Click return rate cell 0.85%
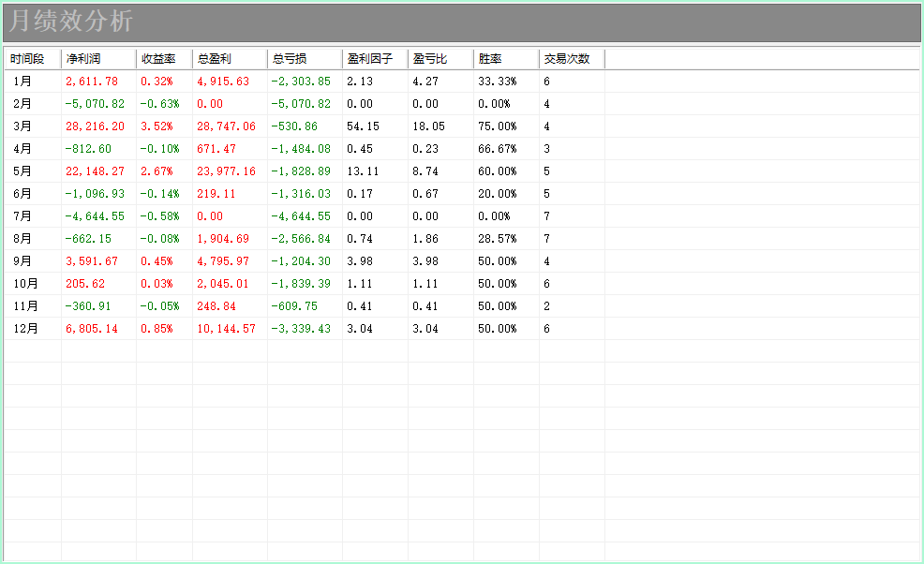Screen dimensions: 924x564 click(156, 328)
